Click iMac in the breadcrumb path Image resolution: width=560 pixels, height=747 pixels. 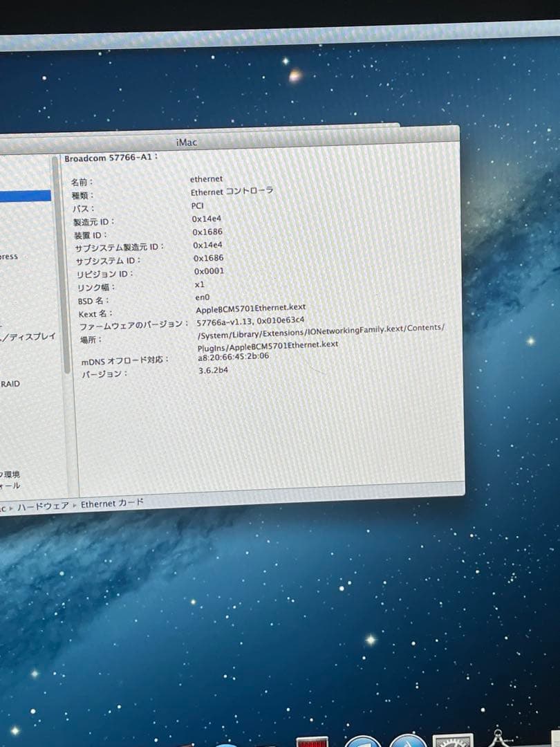click(x=4, y=504)
